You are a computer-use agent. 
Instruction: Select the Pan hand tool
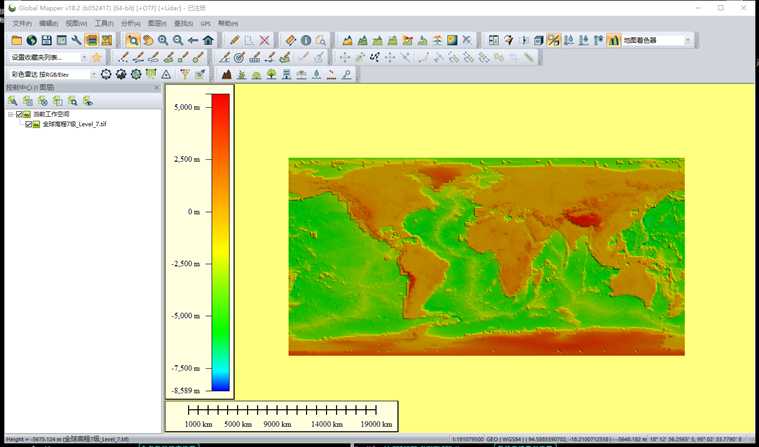point(148,40)
